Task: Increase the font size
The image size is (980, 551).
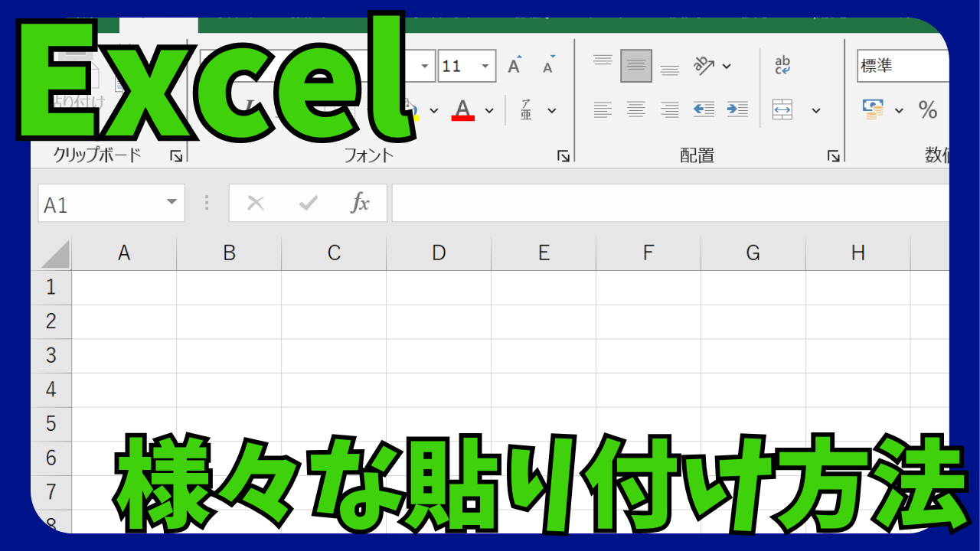Action: (515, 66)
